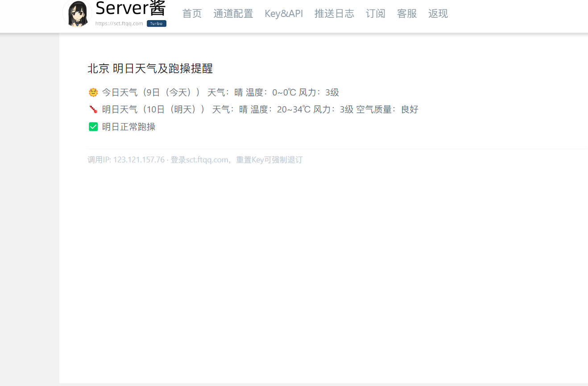
Task: Click the https://sct.ftqq.com URL under the title
Action: (x=119, y=24)
